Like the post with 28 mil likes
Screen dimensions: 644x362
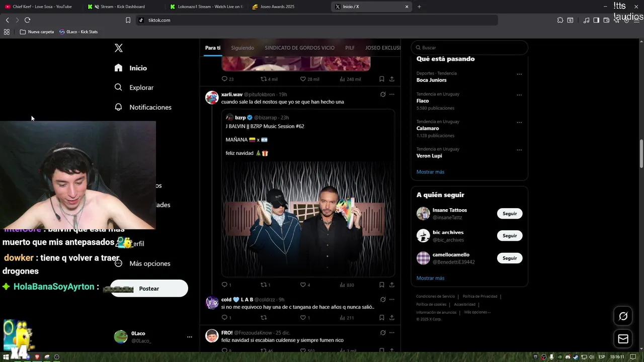[309, 79]
